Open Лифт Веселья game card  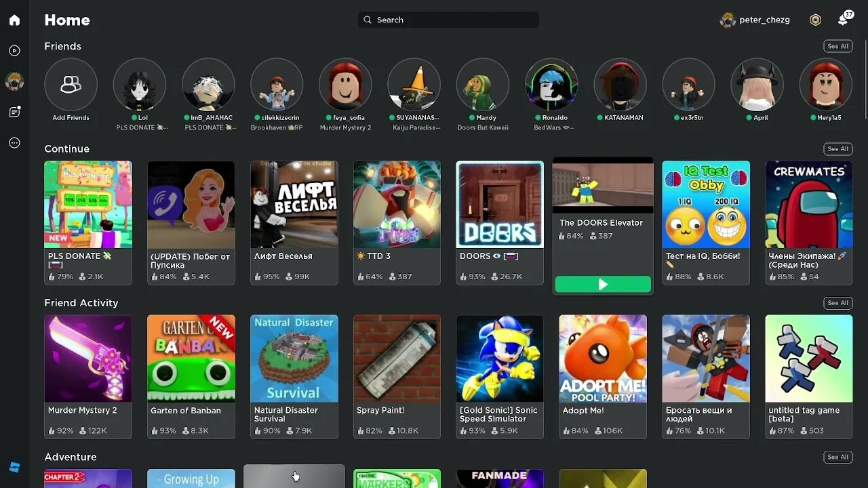coord(294,222)
